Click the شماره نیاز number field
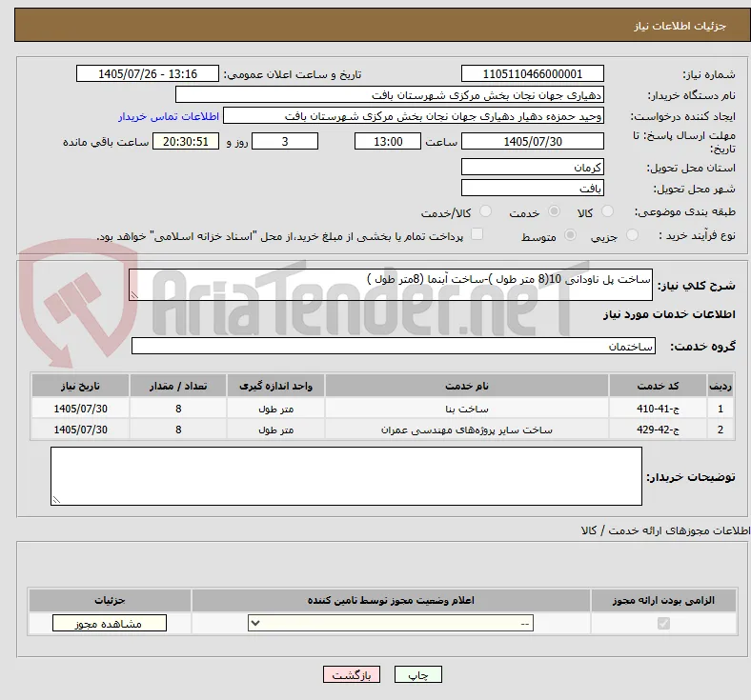This screenshot has width=751, height=700. (533, 73)
